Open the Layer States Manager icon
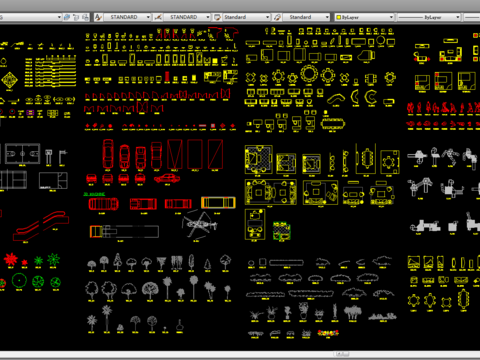The image size is (480, 360). point(86,17)
